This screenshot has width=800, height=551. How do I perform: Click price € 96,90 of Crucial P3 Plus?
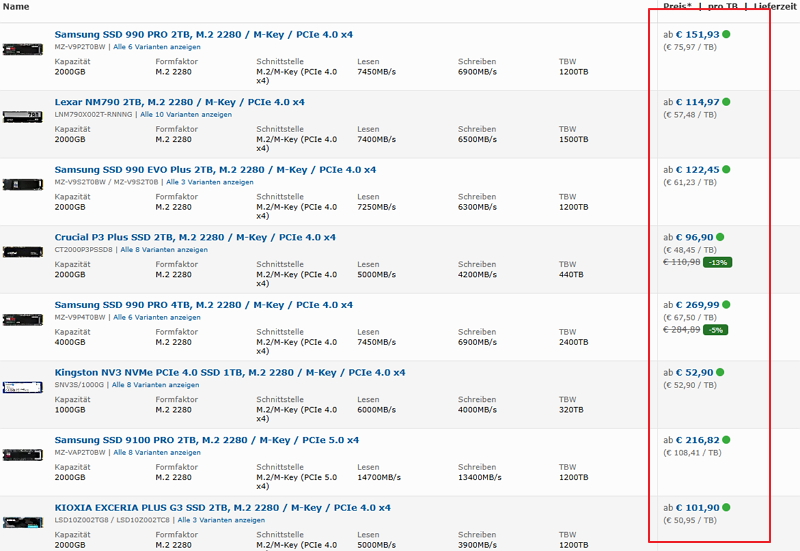point(694,237)
